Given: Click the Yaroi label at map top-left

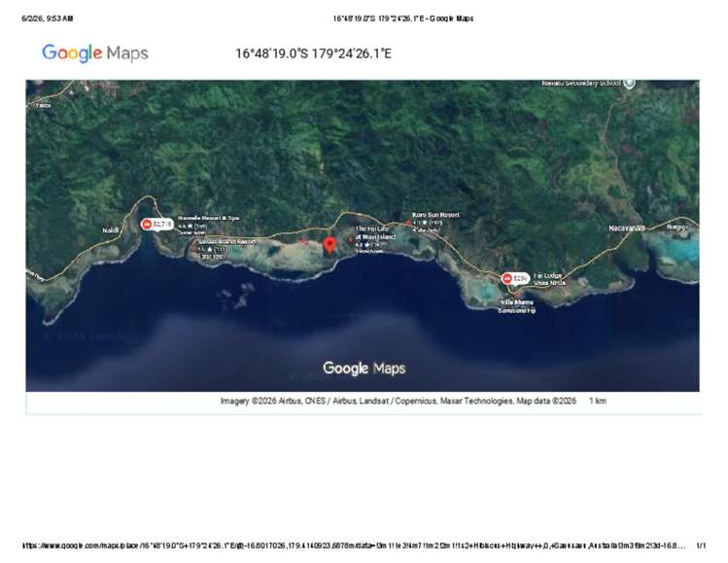Looking at the screenshot, I should 43,105.
